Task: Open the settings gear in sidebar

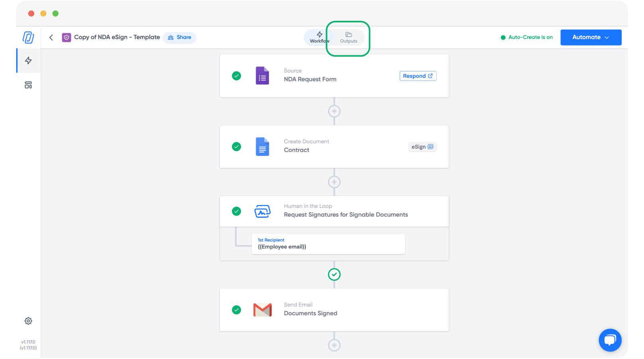Action: coord(28,321)
